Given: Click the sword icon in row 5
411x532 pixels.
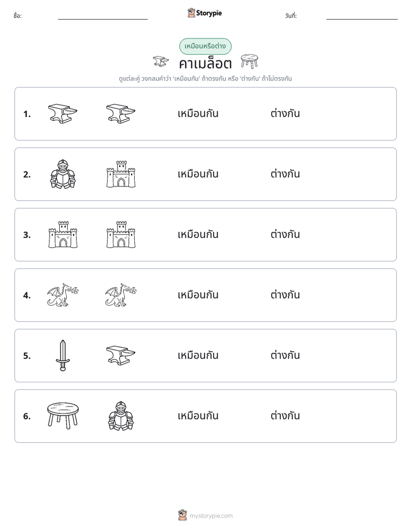Looking at the screenshot, I should [x=63, y=355].
